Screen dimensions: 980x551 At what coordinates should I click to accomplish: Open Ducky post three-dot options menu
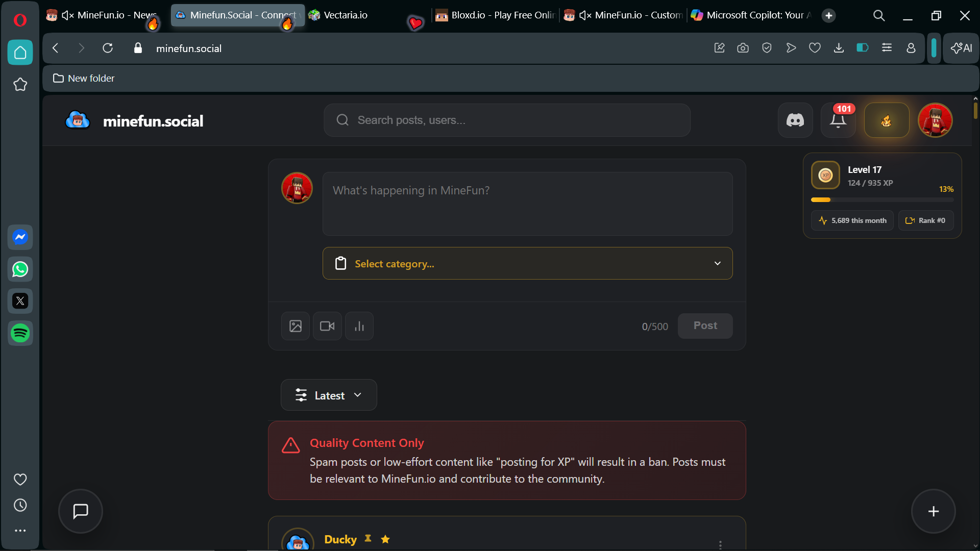(720, 544)
